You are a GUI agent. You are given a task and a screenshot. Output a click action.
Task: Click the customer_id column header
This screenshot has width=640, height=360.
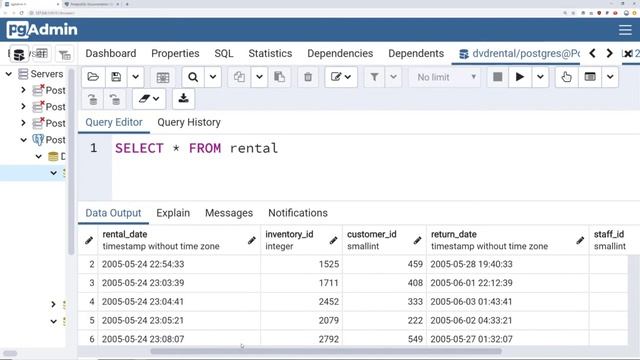384,240
